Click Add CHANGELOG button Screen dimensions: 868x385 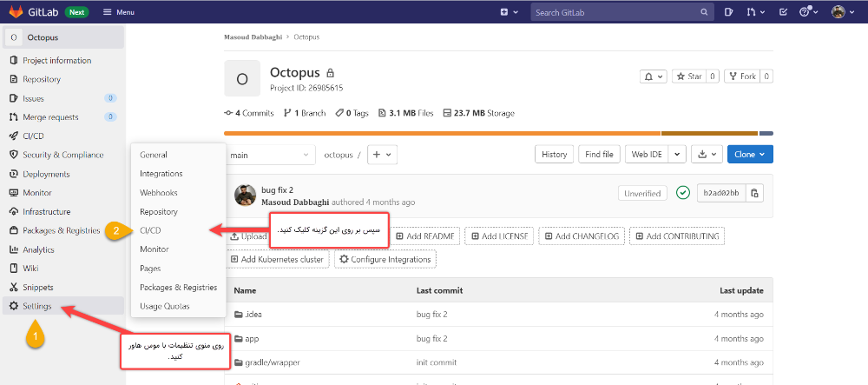click(582, 236)
